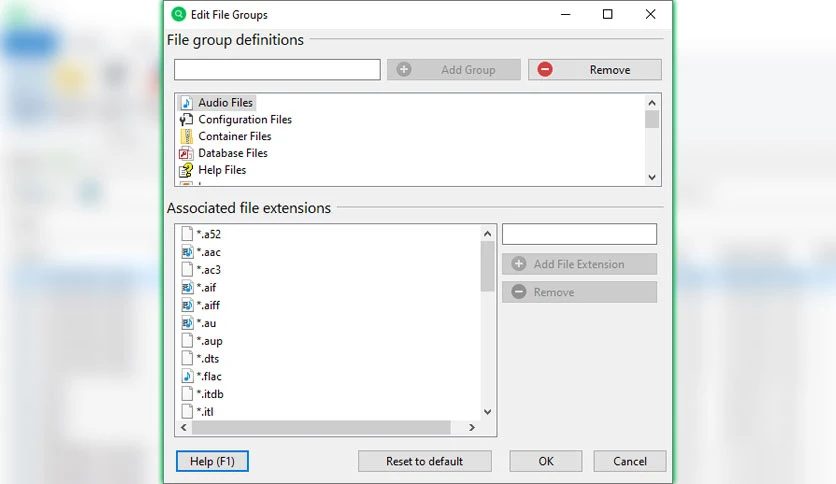The image size is (836, 484).
Task: Click the extensions list scroll right arrow
Action: coord(471,427)
